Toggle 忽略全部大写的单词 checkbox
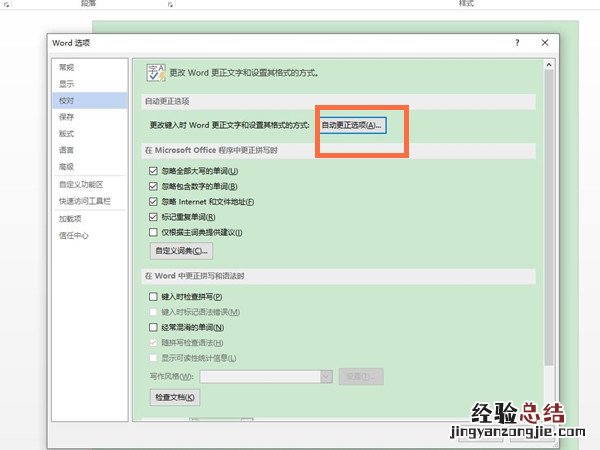Viewport: 600px width, 450px height. pyautogui.click(x=153, y=171)
